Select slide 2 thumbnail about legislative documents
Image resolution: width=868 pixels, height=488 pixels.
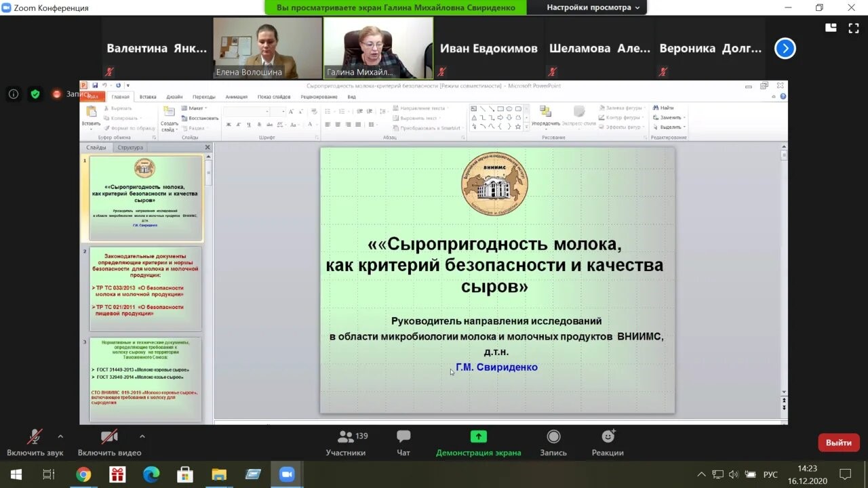pyautogui.click(x=146, y=288)
